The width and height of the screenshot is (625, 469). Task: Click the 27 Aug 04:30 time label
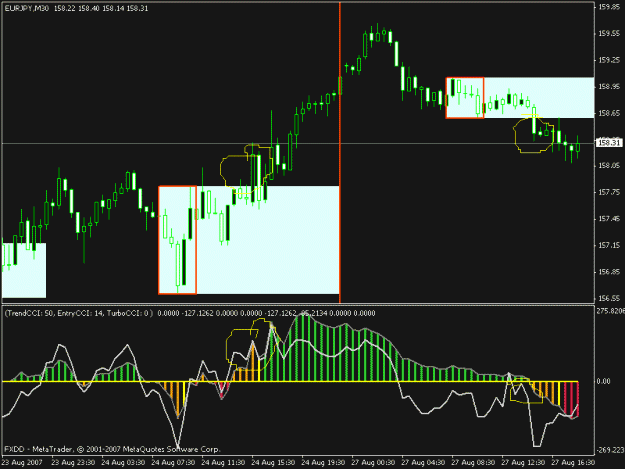(x=423, y=463)
